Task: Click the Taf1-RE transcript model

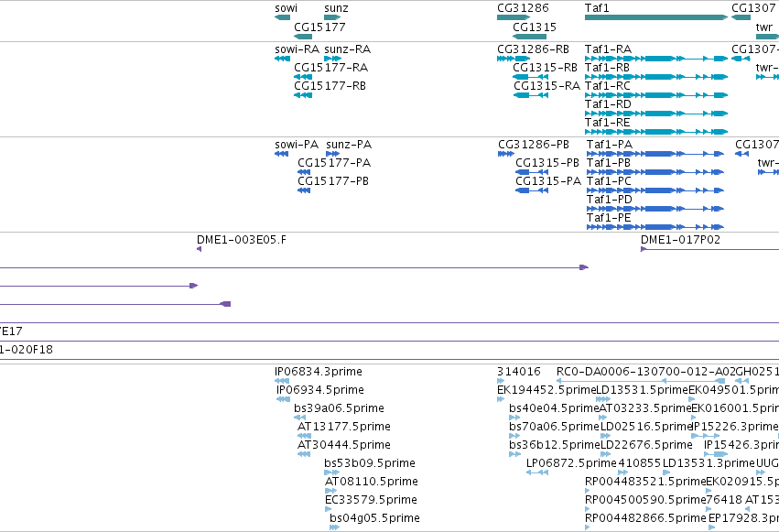Action: 656,132
